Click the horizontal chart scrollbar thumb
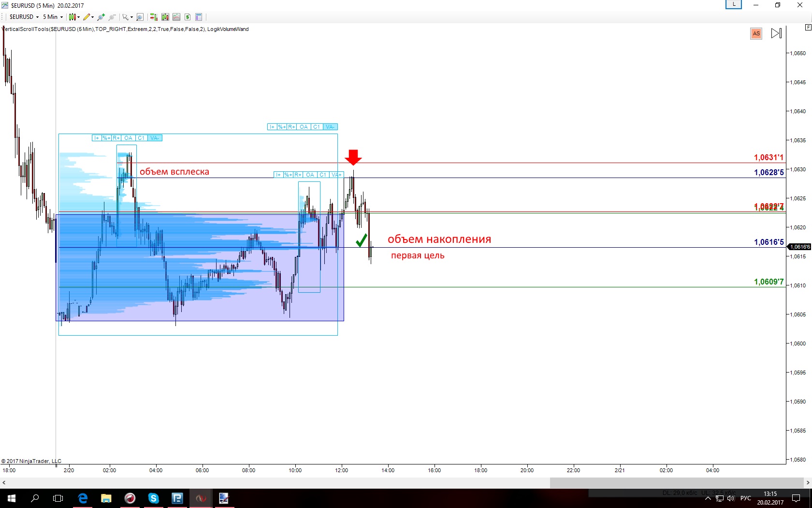 pyautogui.click(x=677, y=483)
